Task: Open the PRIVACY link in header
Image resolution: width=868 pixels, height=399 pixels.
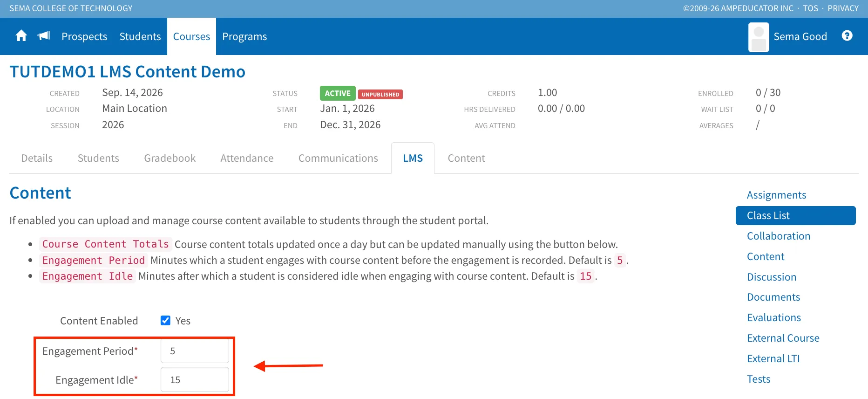Action: [843, 8]
